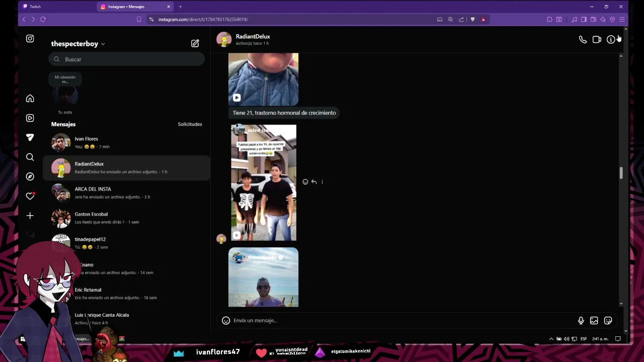This screenshot has height=362, width=644.
Task: Show hidden system tray icons
Action: pos(551,339)
